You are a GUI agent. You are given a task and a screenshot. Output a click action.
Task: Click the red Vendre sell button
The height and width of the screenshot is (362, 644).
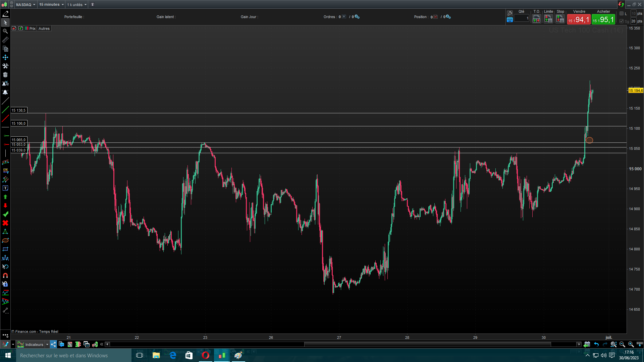point(579,20)
